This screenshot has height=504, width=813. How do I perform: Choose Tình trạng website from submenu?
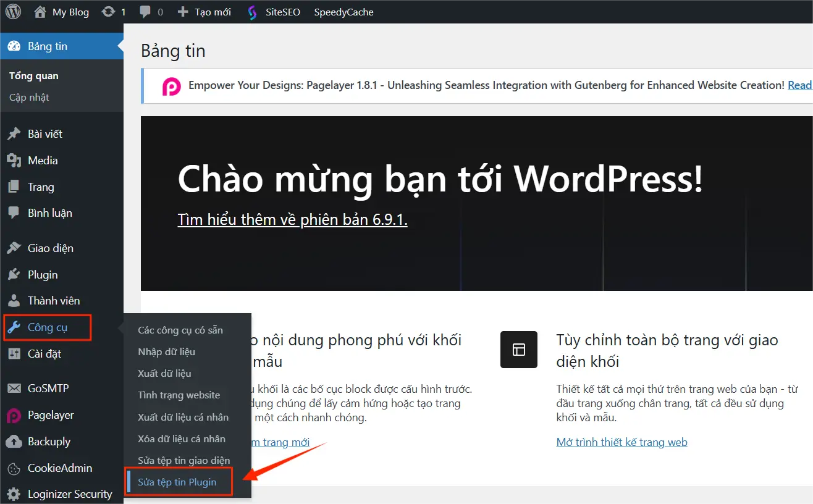point(179,395)
